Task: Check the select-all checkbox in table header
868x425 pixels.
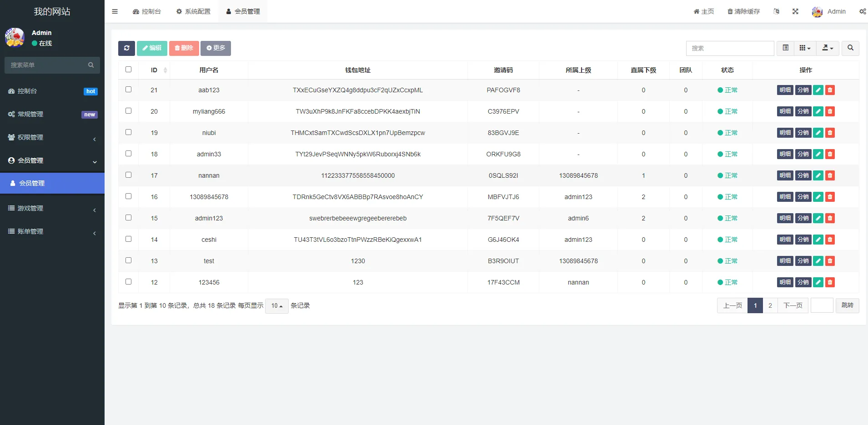Action: click(129, 70)
